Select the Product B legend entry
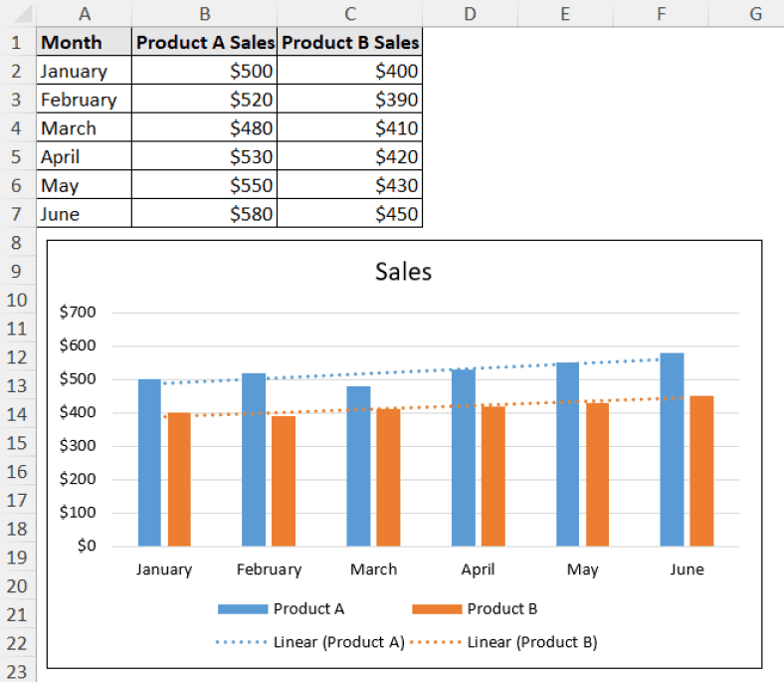This screenshot has width=784, height=682. point(501,609)
